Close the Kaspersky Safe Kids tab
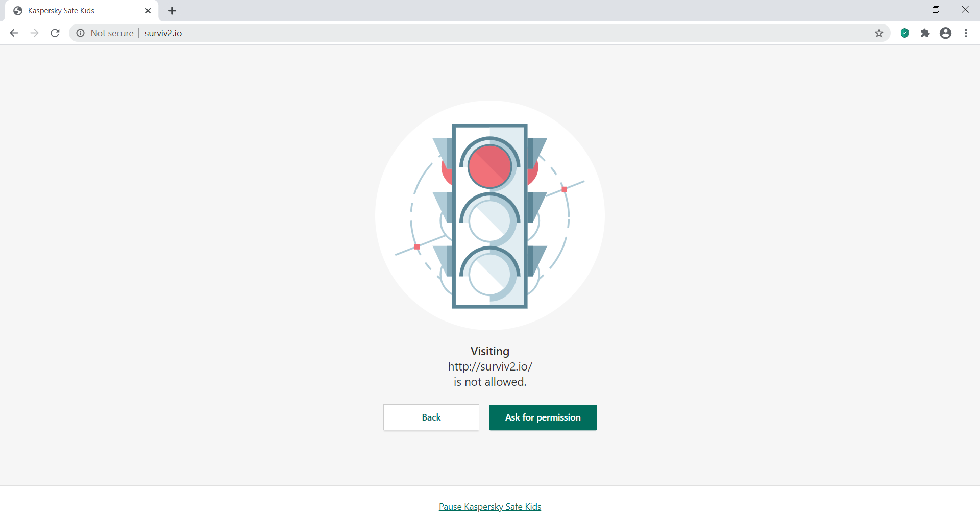The image size is (980, 518). point(148,11)
